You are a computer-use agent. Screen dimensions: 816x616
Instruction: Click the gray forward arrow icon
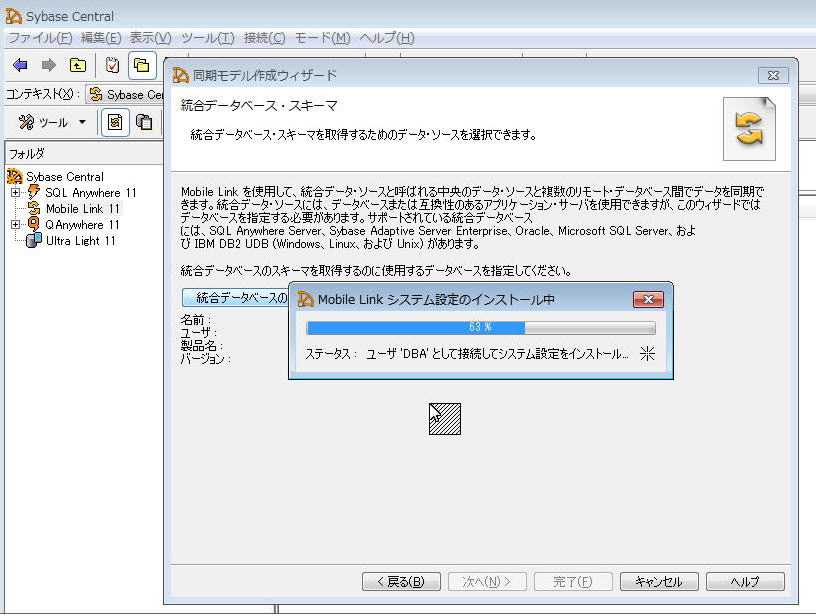pyautogui.click(x=48, y=66)
